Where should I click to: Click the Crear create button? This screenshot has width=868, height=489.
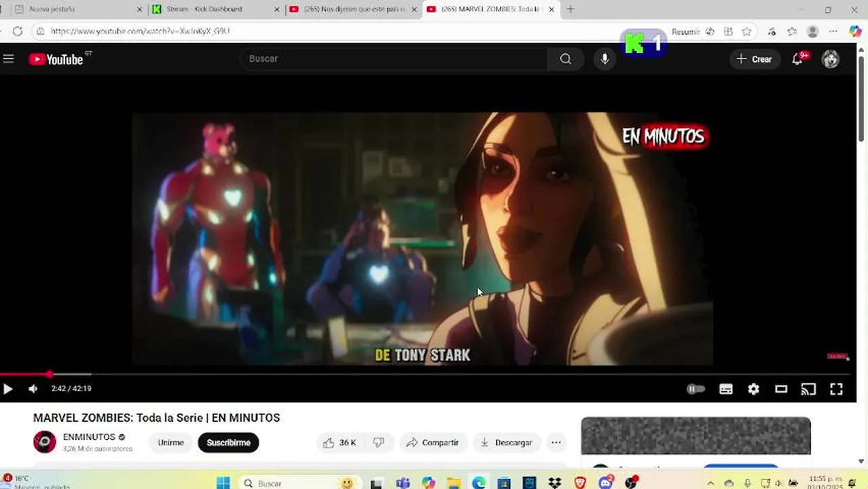click(x=754, y=59)
